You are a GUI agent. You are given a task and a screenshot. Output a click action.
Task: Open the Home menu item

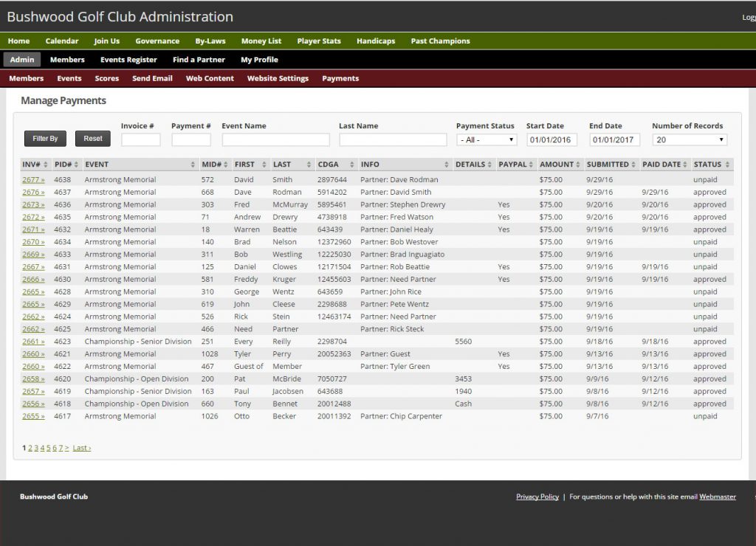point(18,41)
